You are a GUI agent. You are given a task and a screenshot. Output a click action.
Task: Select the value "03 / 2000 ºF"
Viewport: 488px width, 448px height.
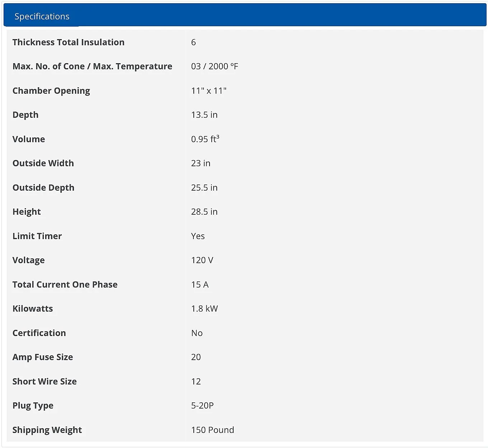(x=215, y=66)
